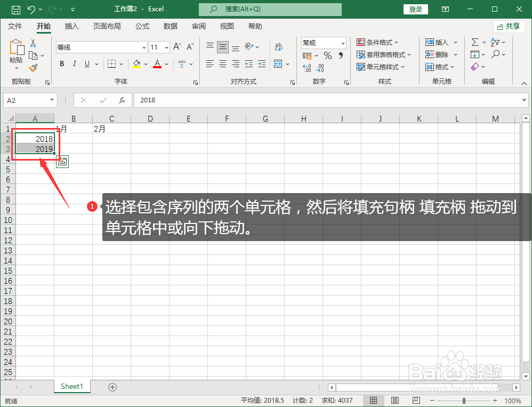Open Fill down icon in editing group
The height and width of the screenshot is (407, 532).
click(474, 54)
